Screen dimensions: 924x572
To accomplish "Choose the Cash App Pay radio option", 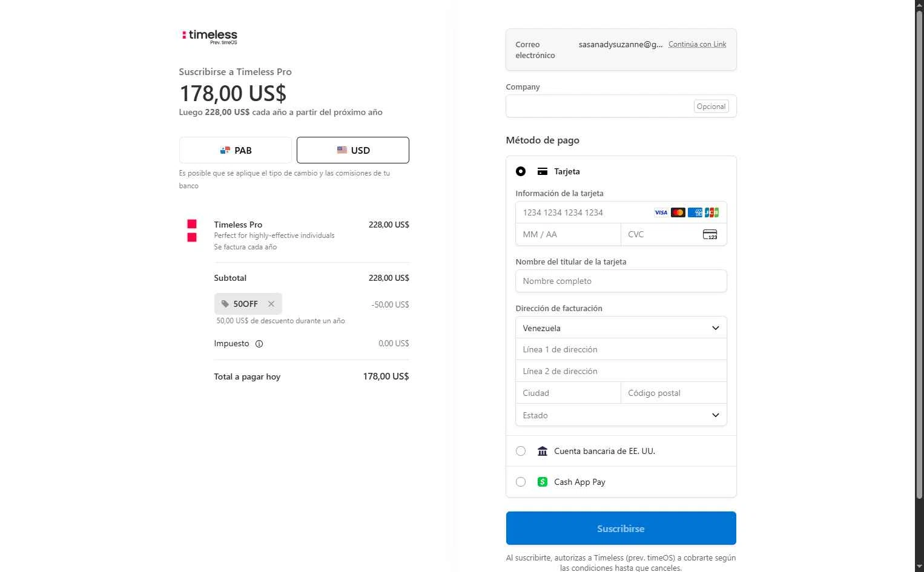I will 521,482.
